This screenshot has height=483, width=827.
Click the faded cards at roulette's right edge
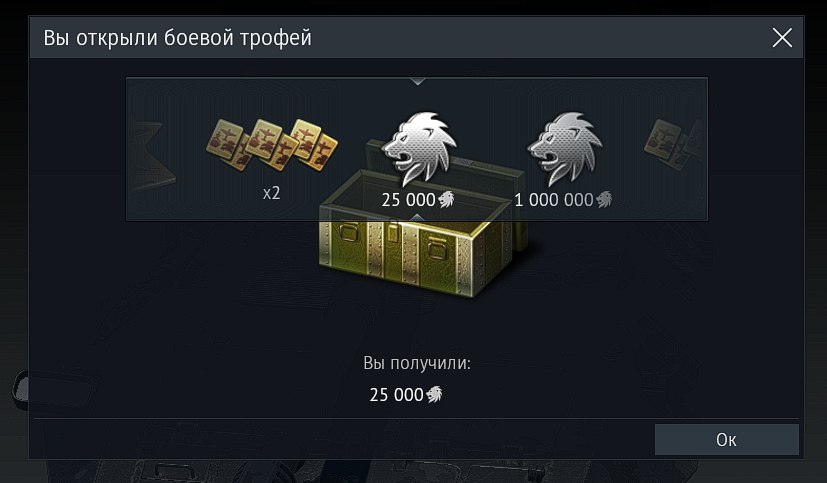click(674, 144)
